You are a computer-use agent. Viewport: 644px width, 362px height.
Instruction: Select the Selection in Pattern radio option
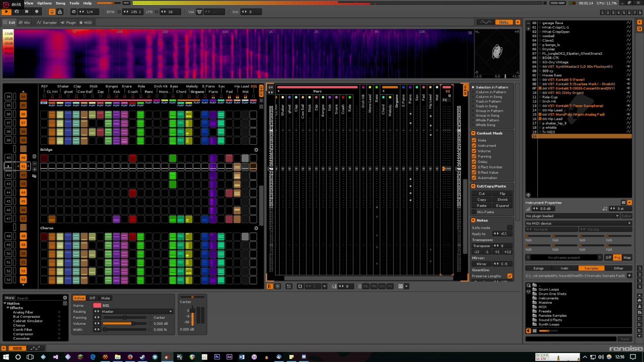coord(490,87)
